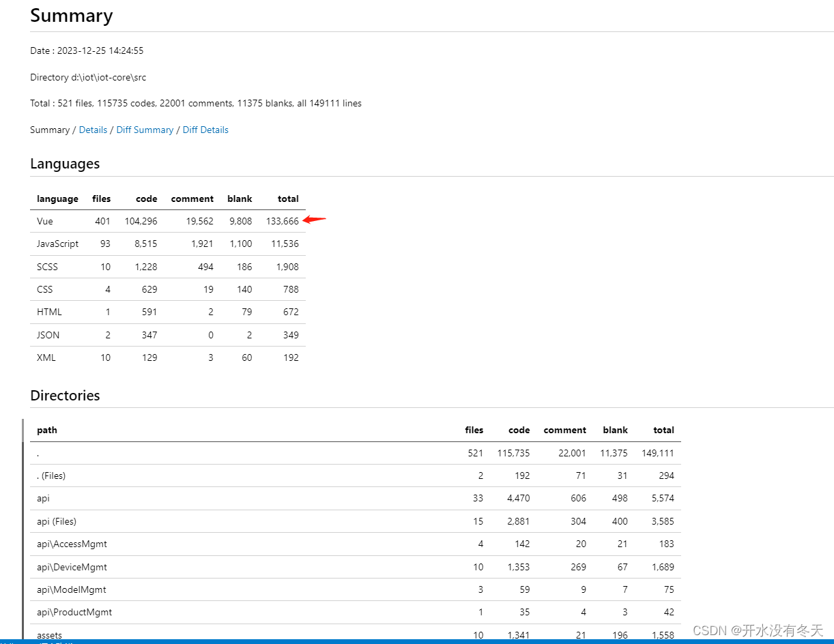Select the 'api' directory row
834x644 pixels.
point(356,499)
